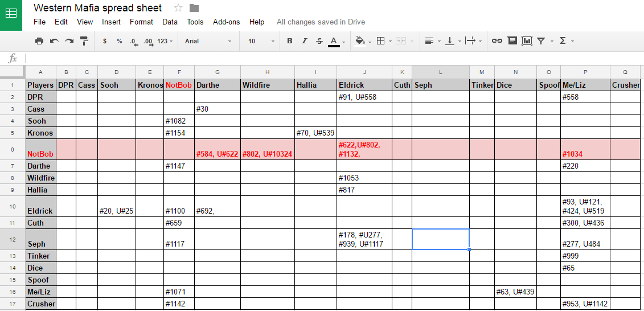The width and height of the screenshot is (644, 311).
Task: Toggle strikethrough formatting
Action: (319, 41)
